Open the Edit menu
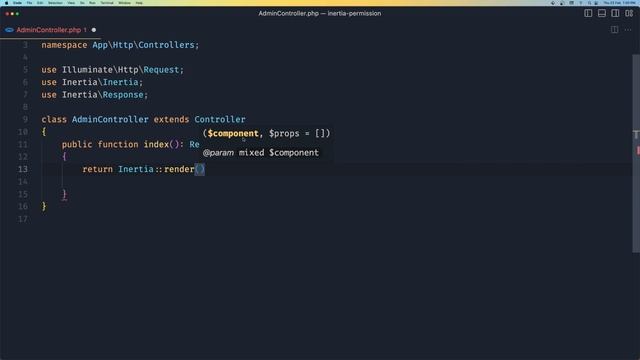This screenshot has height=360, width=640. tap(40, 3)
